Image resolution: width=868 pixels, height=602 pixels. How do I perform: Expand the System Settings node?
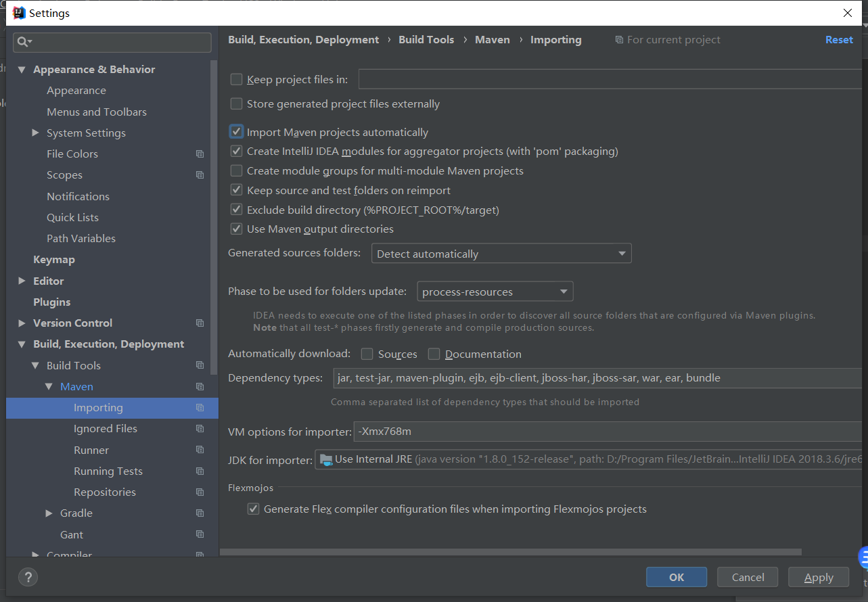pos(35,133)
